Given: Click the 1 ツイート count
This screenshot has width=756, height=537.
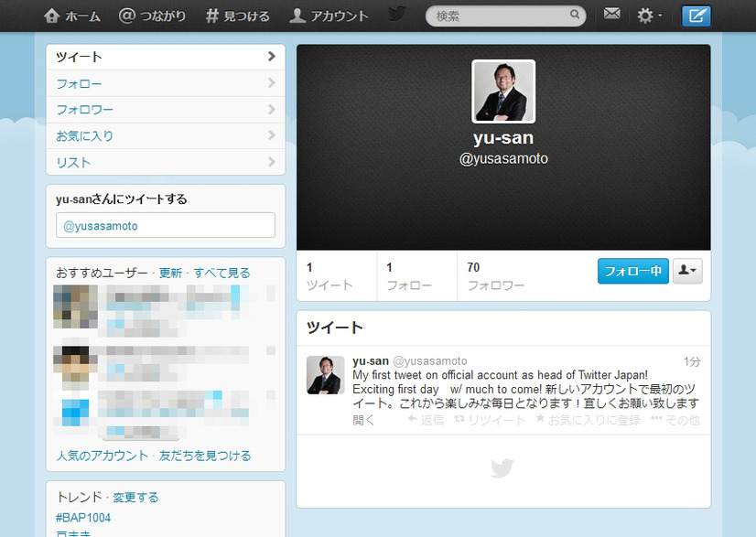Looking at the screenshot, I should 329,276.
